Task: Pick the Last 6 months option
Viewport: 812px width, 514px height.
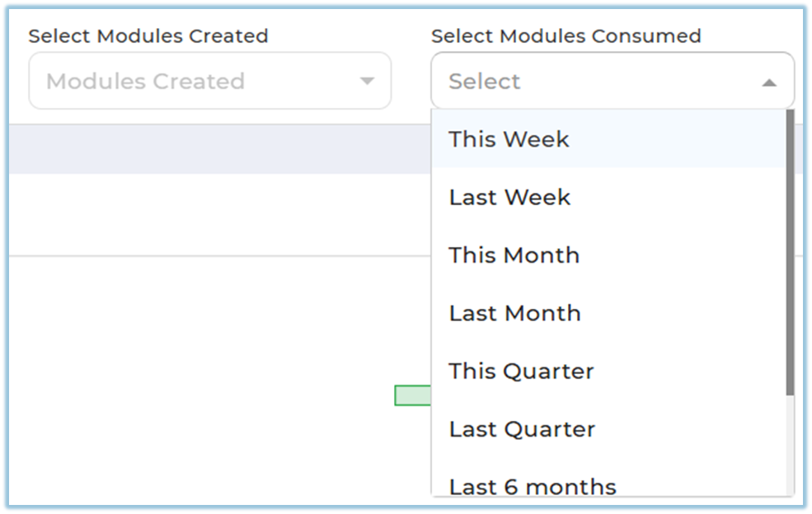Action: coord(533,486)
